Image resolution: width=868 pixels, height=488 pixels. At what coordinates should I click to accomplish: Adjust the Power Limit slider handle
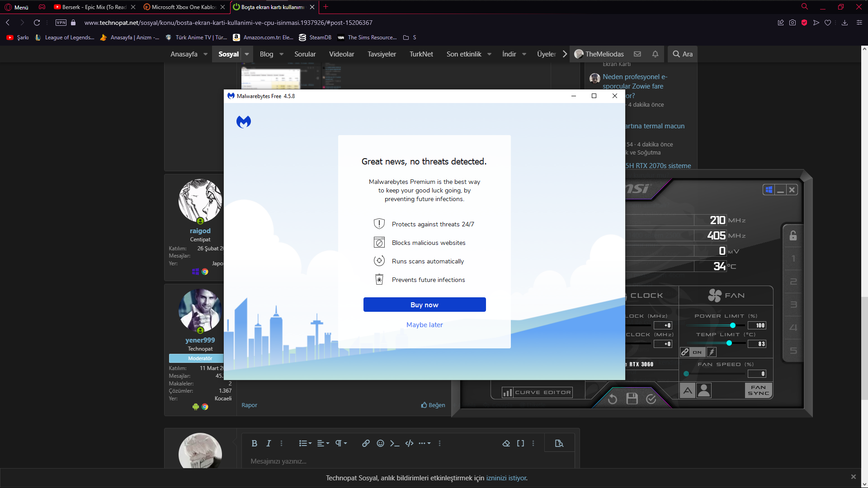[x=733, y=325]
